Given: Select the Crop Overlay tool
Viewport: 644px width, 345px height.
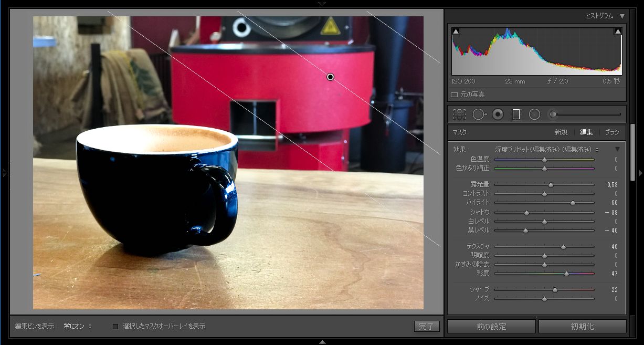Looking at the screenshot, I should click(x=459, y=114).
